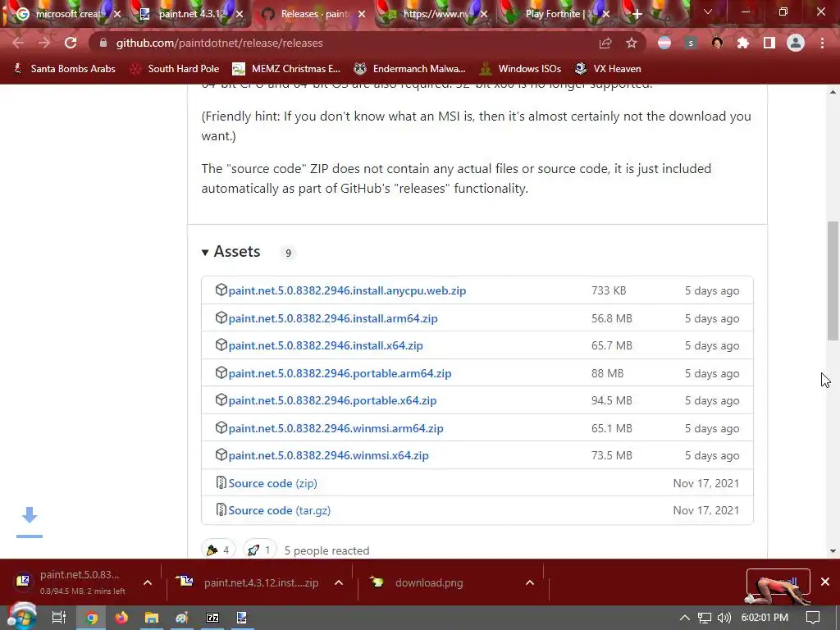Open the network tray icon

pos(704,618)
